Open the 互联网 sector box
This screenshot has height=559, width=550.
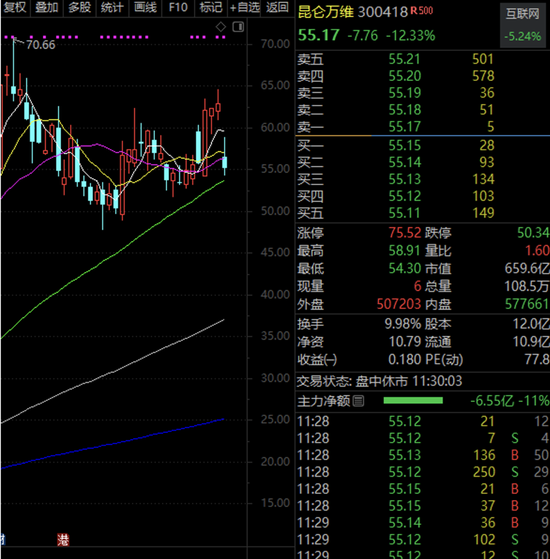(x=523, y=25)
